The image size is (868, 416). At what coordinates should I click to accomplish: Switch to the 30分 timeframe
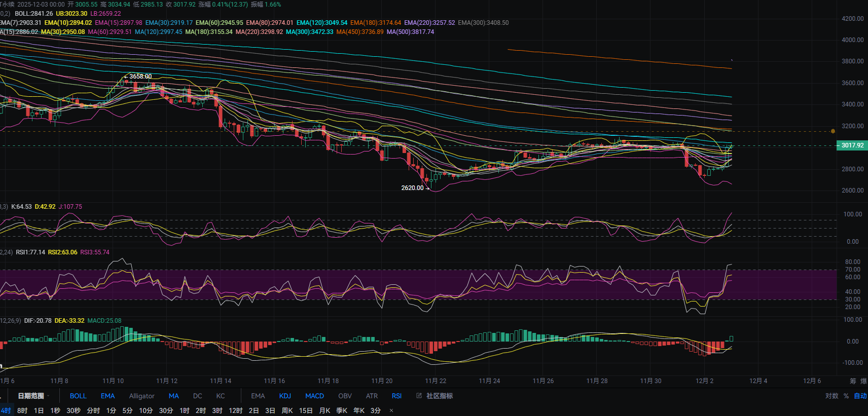pos(166,410)
